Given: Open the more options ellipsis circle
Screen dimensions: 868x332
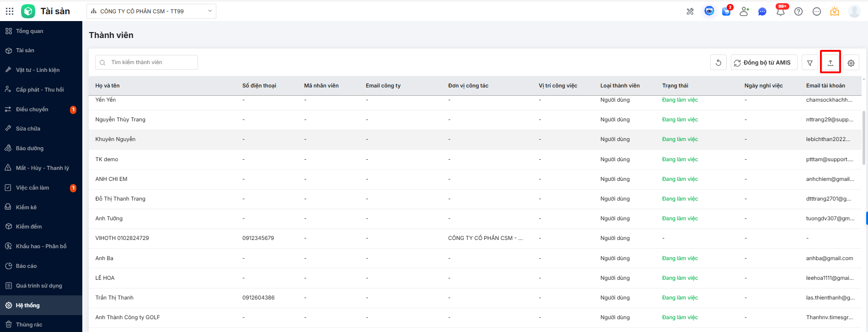Looking at the screenshot, I should pos(816,11).
